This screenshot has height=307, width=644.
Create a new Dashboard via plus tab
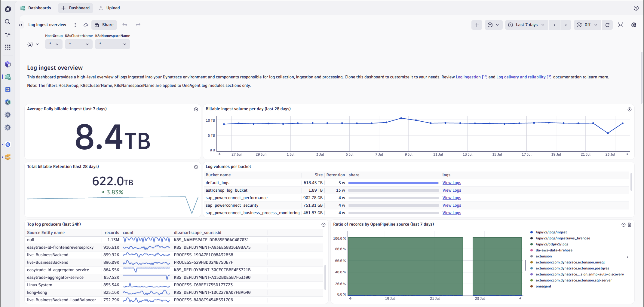[75, 8]
